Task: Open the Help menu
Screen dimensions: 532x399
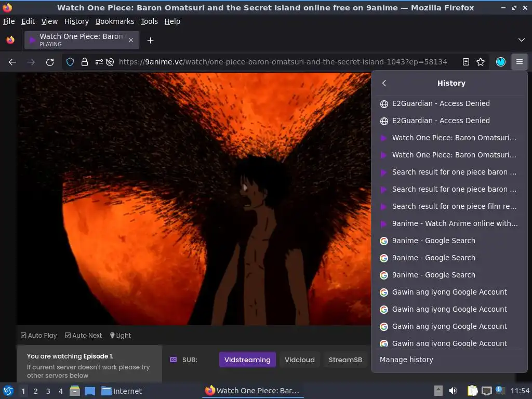Action: click(172, 21)
